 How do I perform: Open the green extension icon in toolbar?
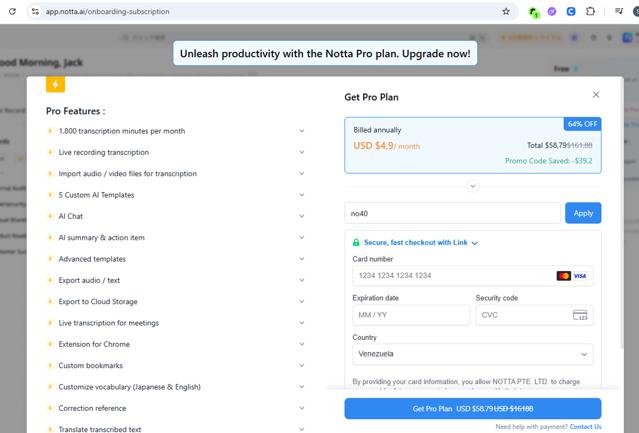533,12
